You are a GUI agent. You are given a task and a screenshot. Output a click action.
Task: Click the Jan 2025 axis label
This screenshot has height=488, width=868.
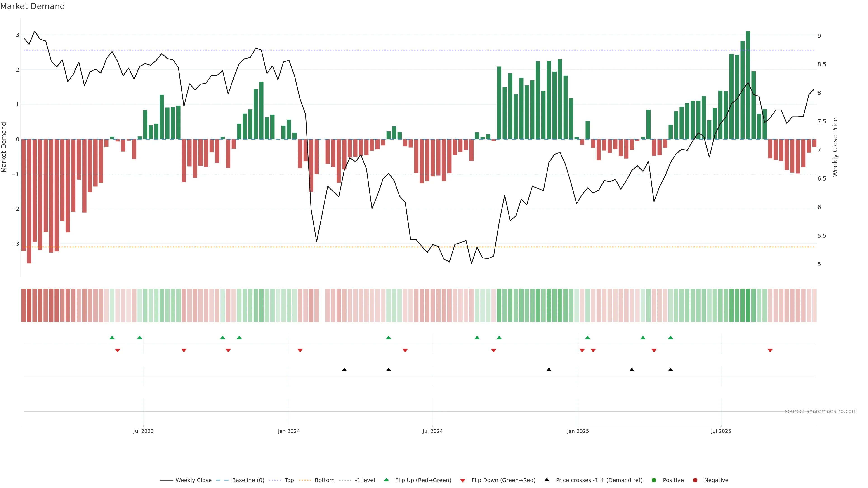[x=578, y=431]
